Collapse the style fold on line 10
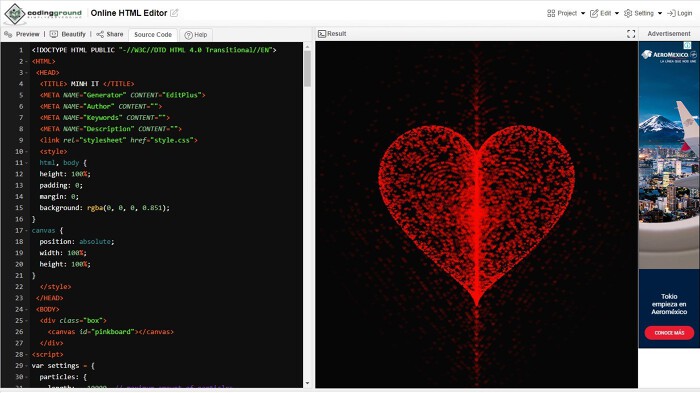The width and height of the screenshot is (700, 393). click(26, 151)
